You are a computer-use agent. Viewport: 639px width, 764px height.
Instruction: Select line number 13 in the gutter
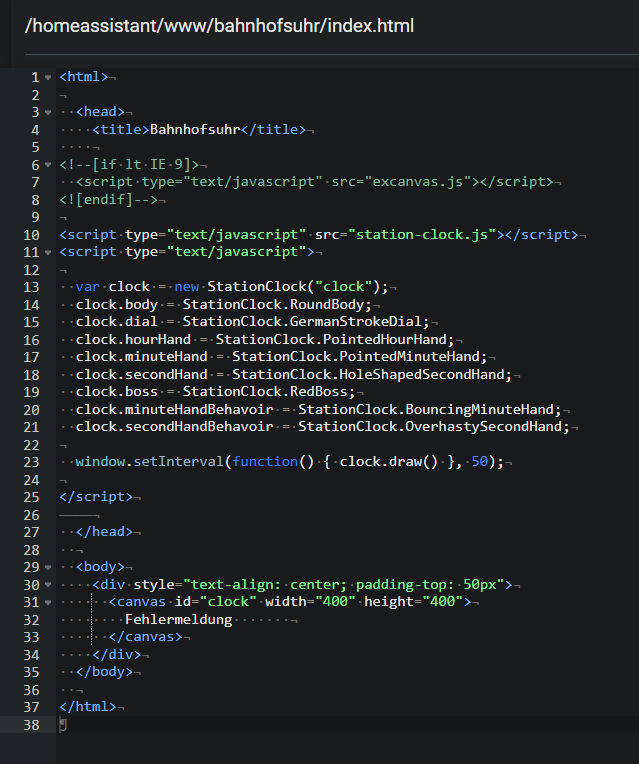pos(33,287)
